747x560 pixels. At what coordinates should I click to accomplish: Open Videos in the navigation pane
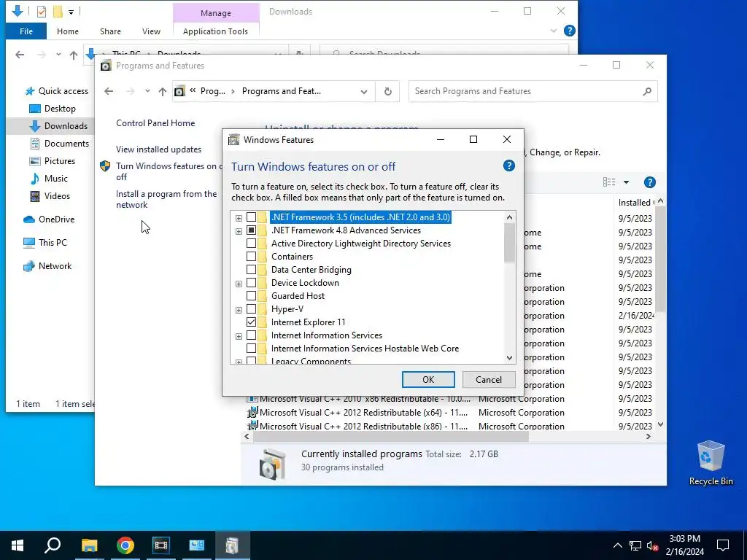tap(50, 196)
